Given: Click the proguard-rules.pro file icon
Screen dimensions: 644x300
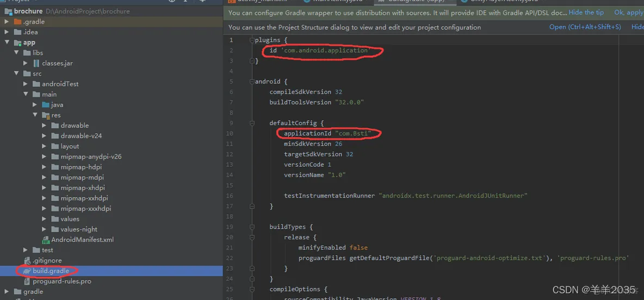Looking at the screenshot, I should coord(27,281).
